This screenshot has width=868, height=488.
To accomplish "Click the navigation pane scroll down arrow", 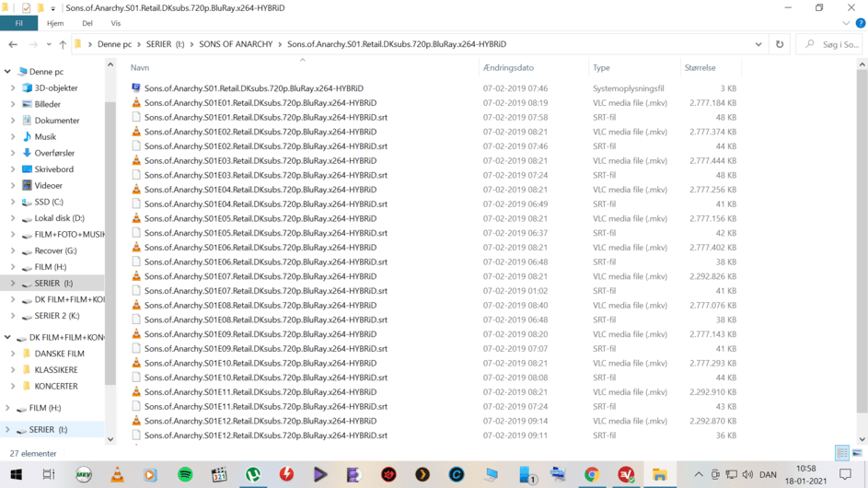I will coord(110,439).
